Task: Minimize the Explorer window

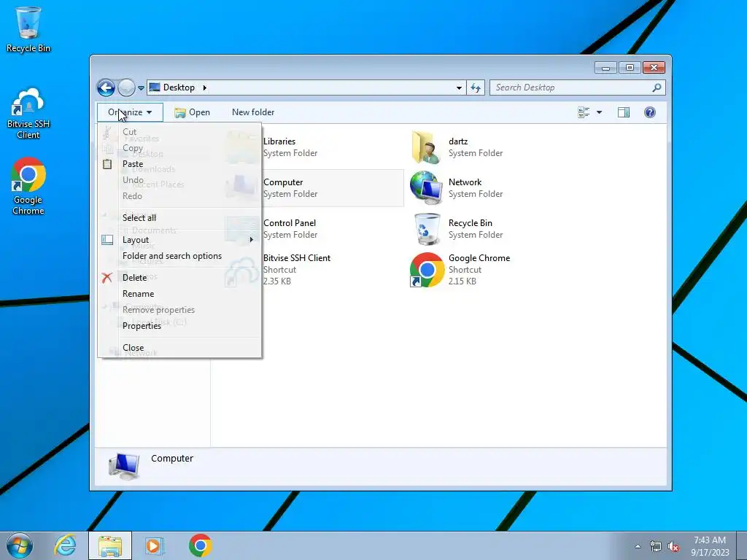Action: [605, 68]
